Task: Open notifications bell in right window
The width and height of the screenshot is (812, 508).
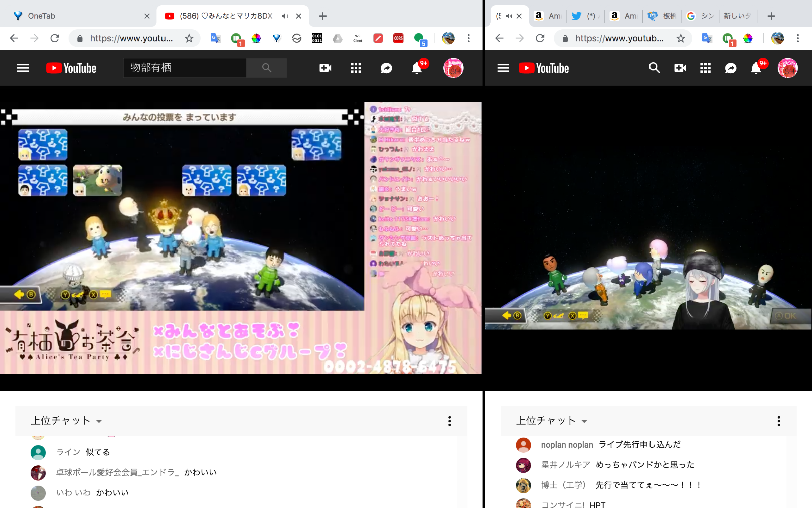Action: coord(756,68)
